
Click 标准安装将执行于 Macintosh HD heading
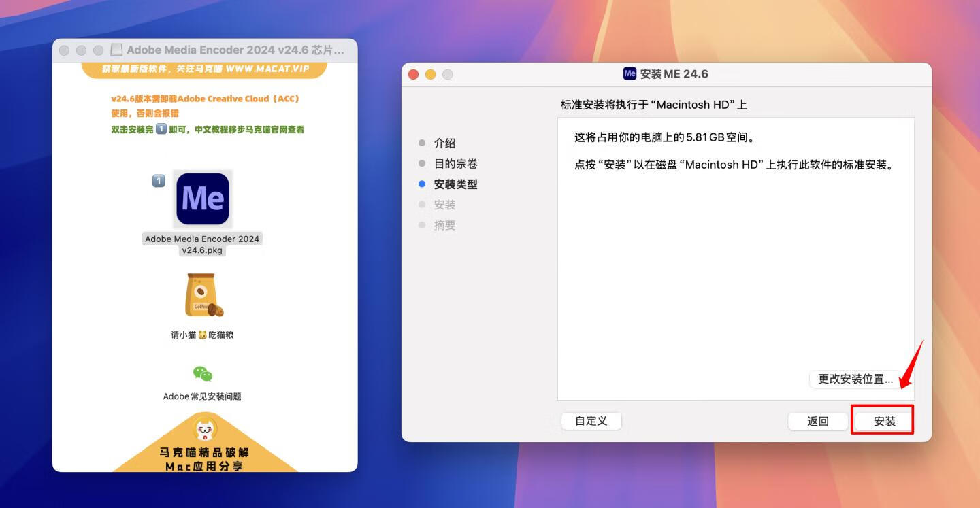click(654, 105)
